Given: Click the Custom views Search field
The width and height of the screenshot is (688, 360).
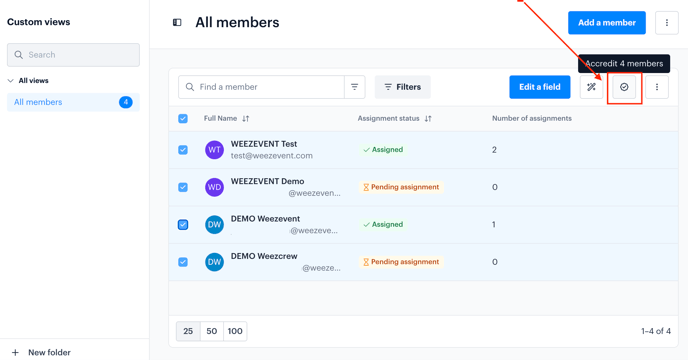Looking at the screenshot, I should tap(73, 55).
